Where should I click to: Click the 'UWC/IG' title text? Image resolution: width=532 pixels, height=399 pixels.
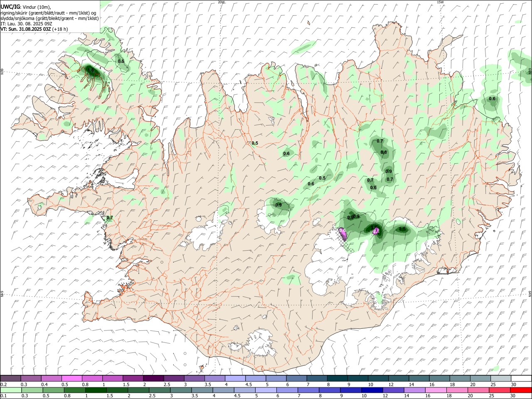[10, 7]
